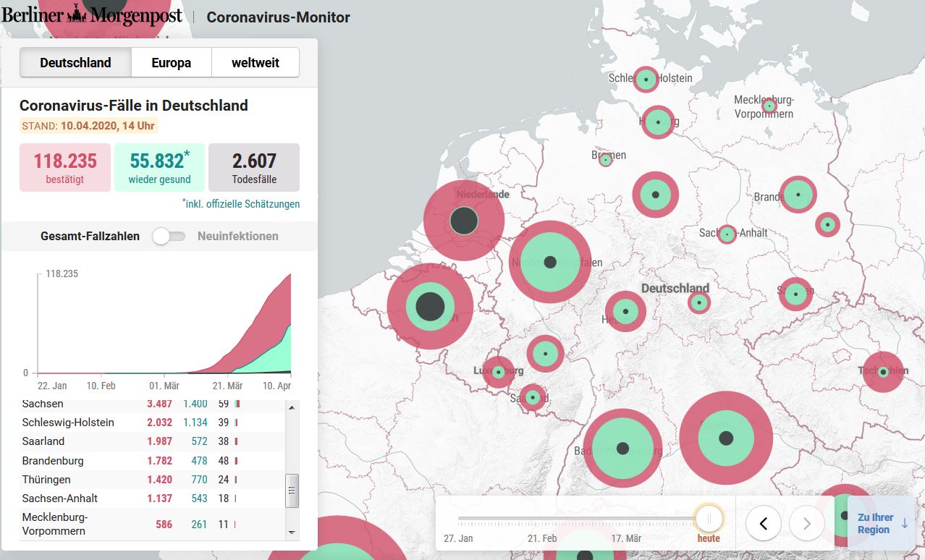Select the Gesamt-Fallzahlen option label
Image resolution: width=925 pixels, height=560 pixels.
coord(90,236)
